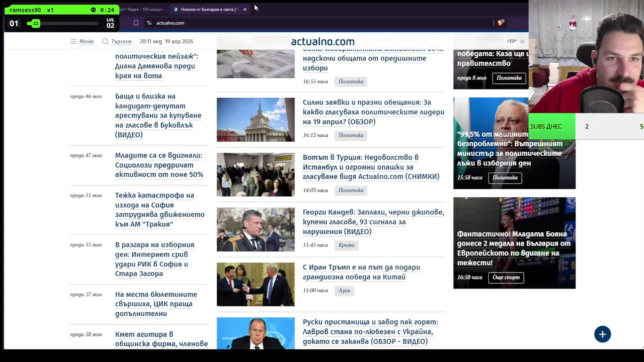644x362 pixels.
Task: Click the parliament building thumbnail
Action: [x=256, y=120]
